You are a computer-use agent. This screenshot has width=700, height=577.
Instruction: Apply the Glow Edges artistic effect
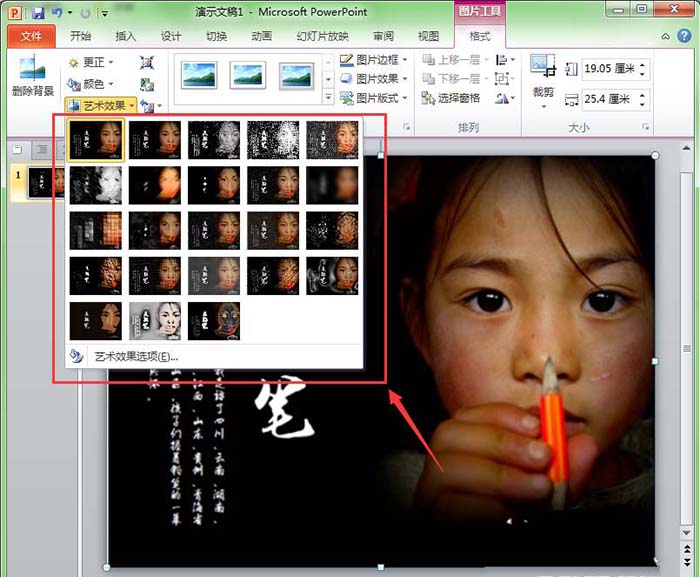214,321
